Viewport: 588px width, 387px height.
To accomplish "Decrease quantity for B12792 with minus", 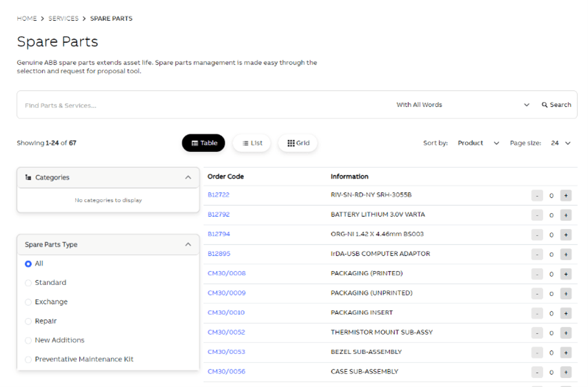I will click(537, 215).
